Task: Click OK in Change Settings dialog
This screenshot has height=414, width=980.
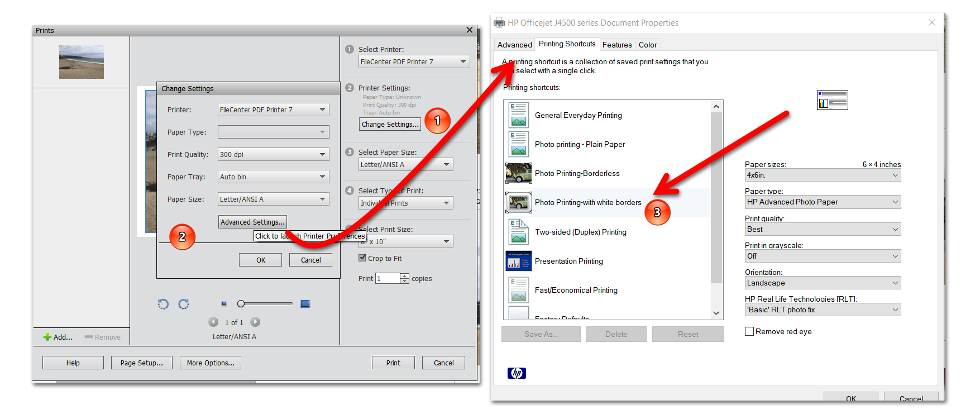Action: (261, 260)
